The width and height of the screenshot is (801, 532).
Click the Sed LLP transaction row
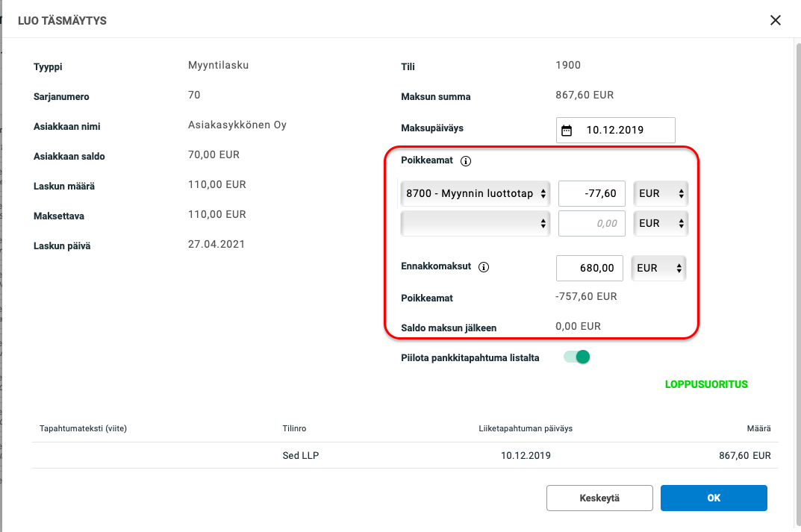(405, 456)
